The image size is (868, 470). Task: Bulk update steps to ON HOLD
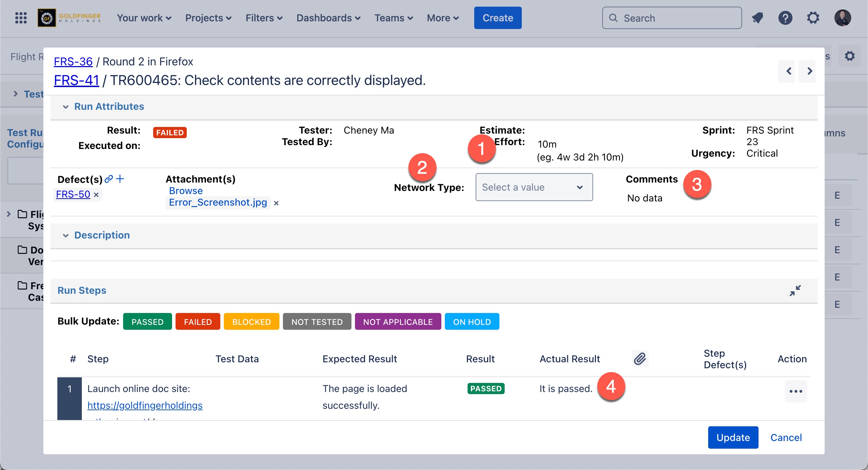[x=472, y=322]
